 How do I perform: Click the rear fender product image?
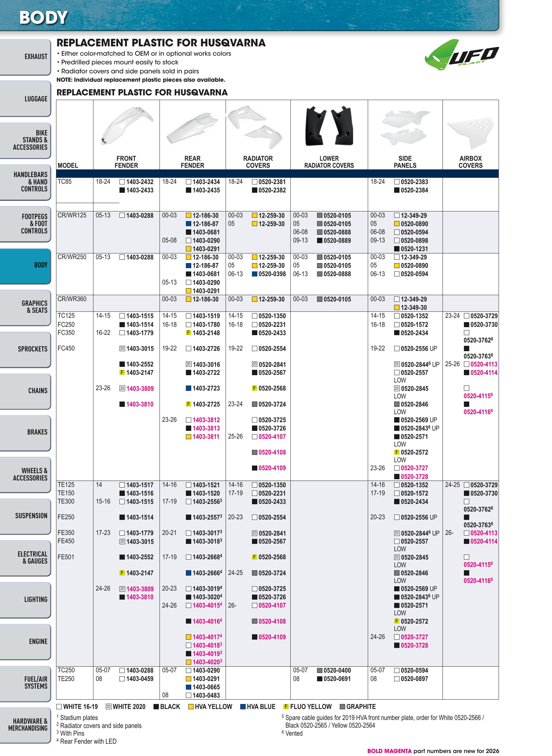coord(193,128)
